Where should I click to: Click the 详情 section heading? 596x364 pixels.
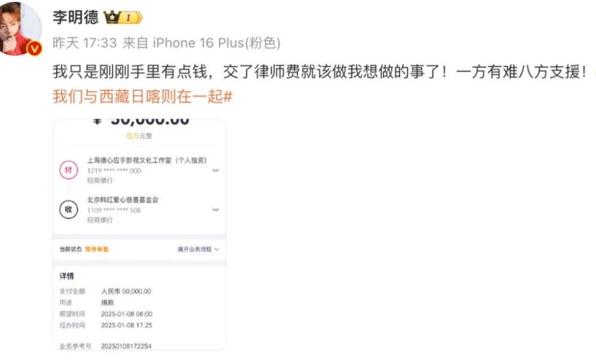pyautogui.click(x=67, y=276)
